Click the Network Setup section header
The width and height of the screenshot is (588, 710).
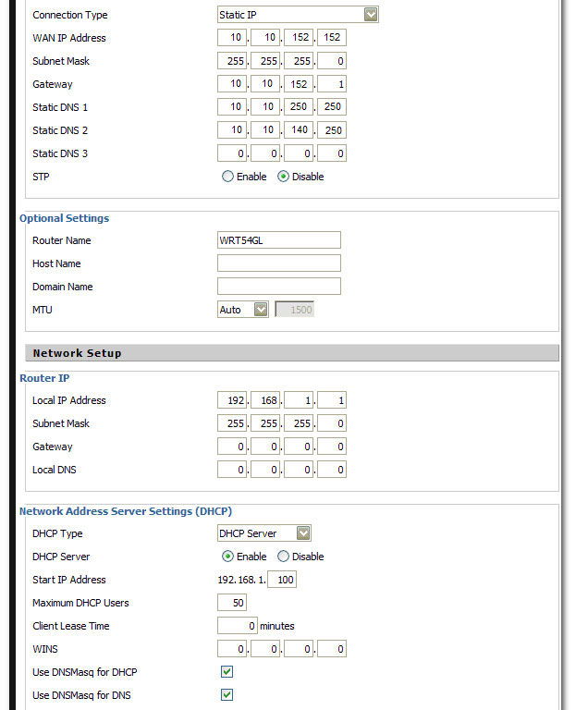point(292,353)
